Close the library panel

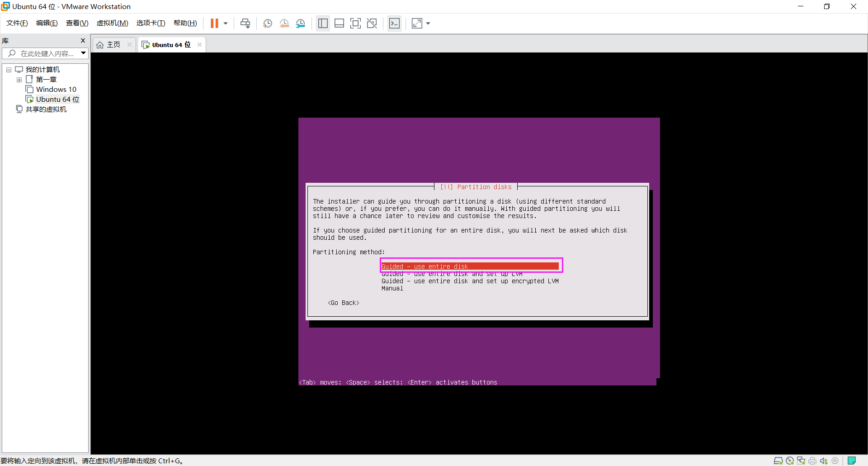point(83,41)
